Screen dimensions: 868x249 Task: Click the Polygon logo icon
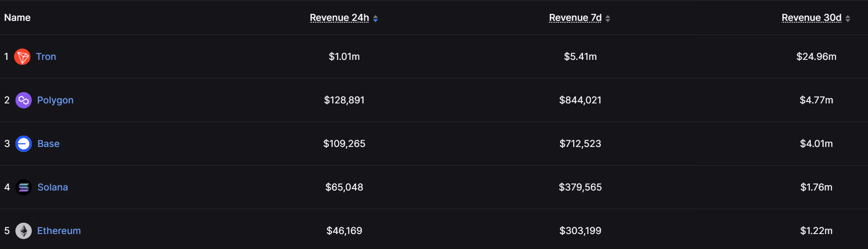(24, 100)
